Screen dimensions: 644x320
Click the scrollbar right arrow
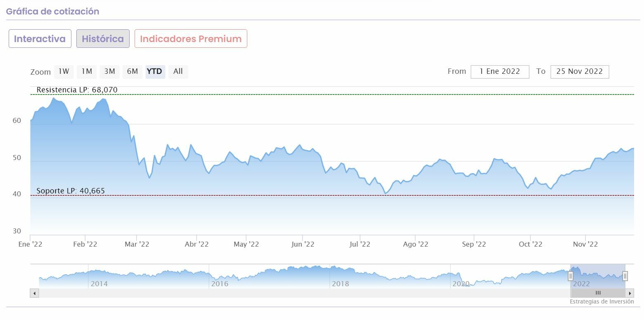[x=630, y=293]
